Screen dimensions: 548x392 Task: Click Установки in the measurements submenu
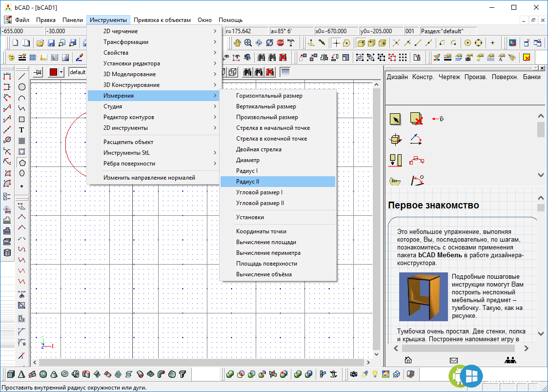point(278,217)
